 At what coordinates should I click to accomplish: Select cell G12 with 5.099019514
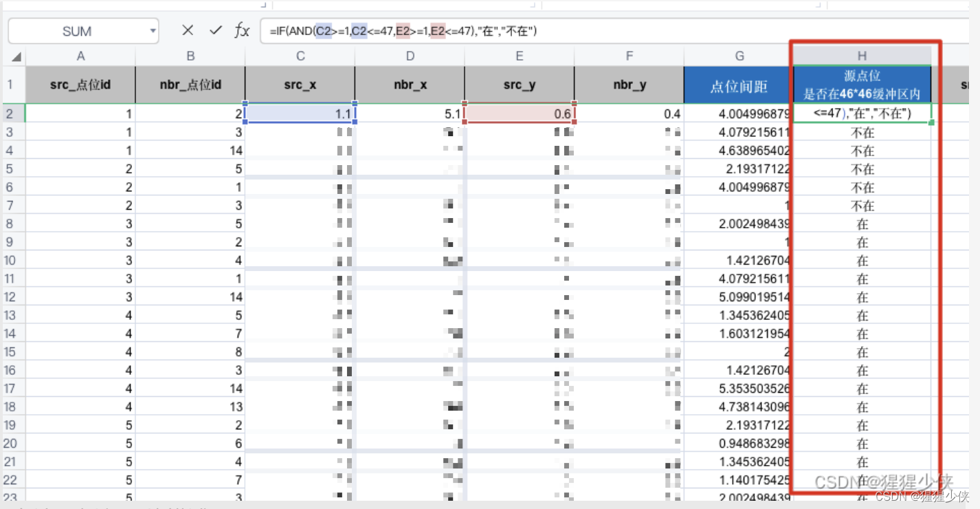click(739, 297)
